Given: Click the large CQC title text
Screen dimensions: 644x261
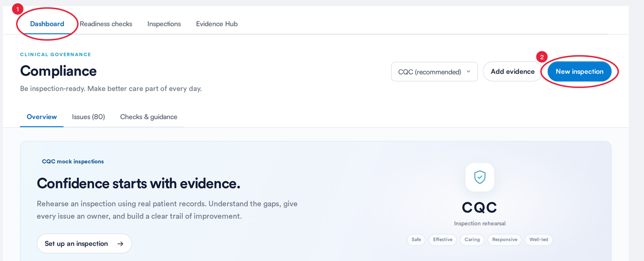Looking at the screenshot, I should 480,207.
